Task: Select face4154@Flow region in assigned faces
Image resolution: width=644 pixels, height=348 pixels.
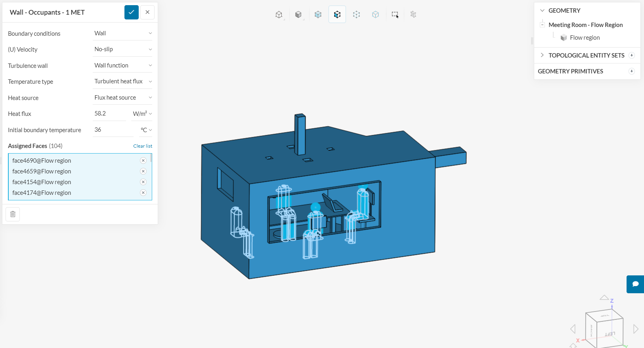Action: (x=42, y=182)
